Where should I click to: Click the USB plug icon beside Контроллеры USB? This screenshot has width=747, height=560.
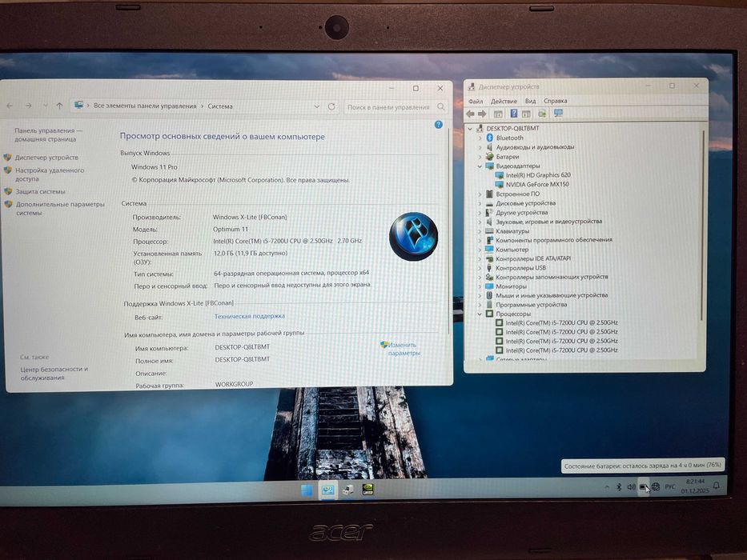489,268
